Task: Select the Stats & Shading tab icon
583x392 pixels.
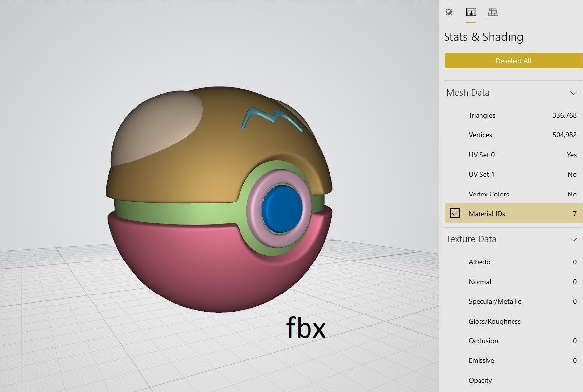Action: 471,12
